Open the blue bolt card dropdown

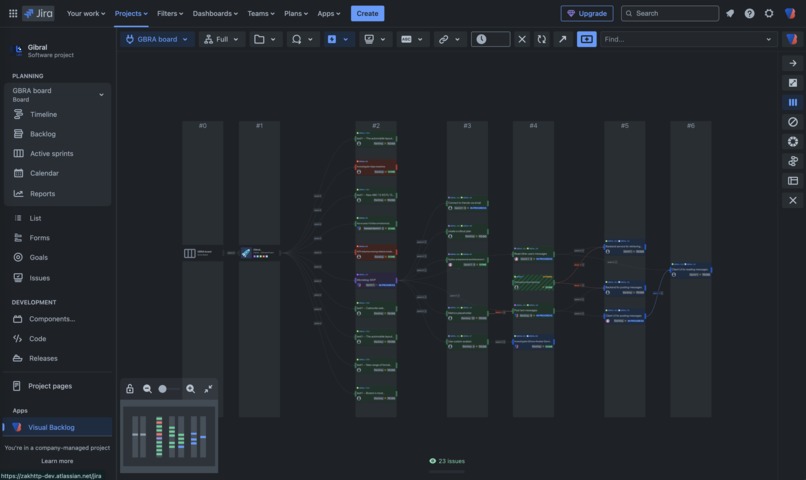click(338, 39)
